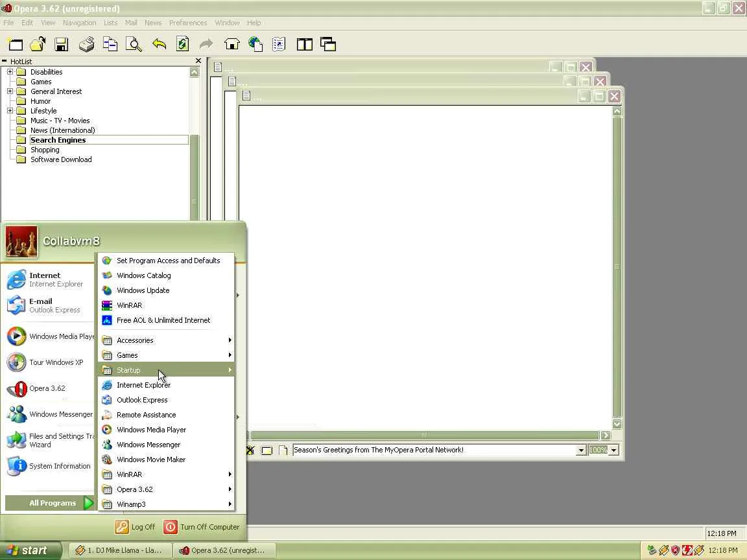The image size is (747, 560).
Task: Open the Lists menu
Action: pyautogui.click(x=110, y=23)
